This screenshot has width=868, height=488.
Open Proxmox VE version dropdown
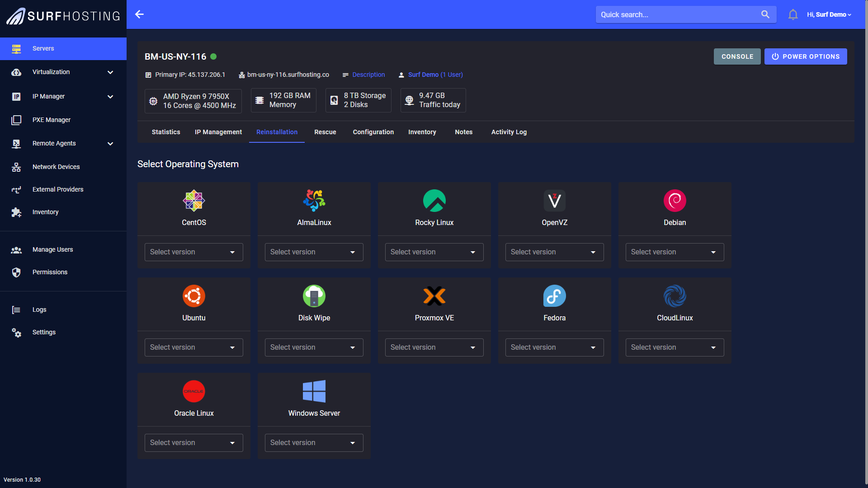click(x=434, y=347)
